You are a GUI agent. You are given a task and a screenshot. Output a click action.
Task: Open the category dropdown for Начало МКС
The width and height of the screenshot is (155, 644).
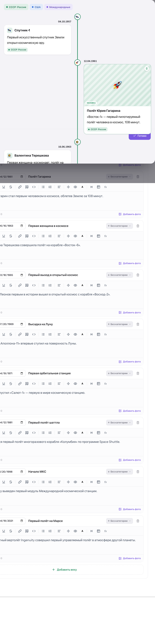[119, 472]
